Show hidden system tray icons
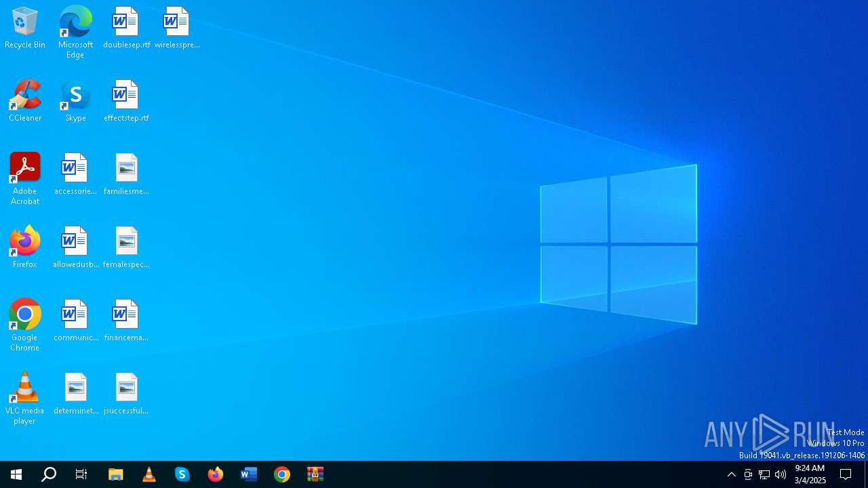The image size is (868, 488). tap(732, 474)
